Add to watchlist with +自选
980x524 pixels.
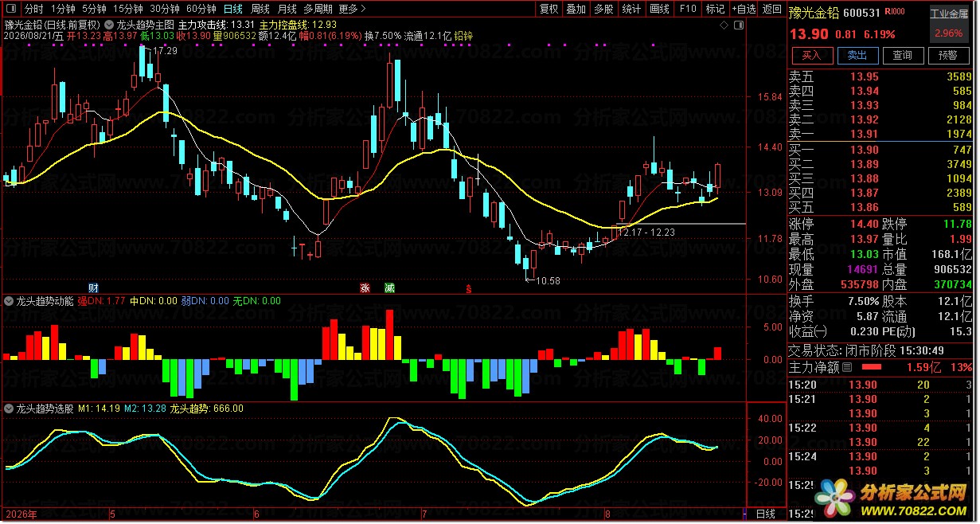point(743,10)
